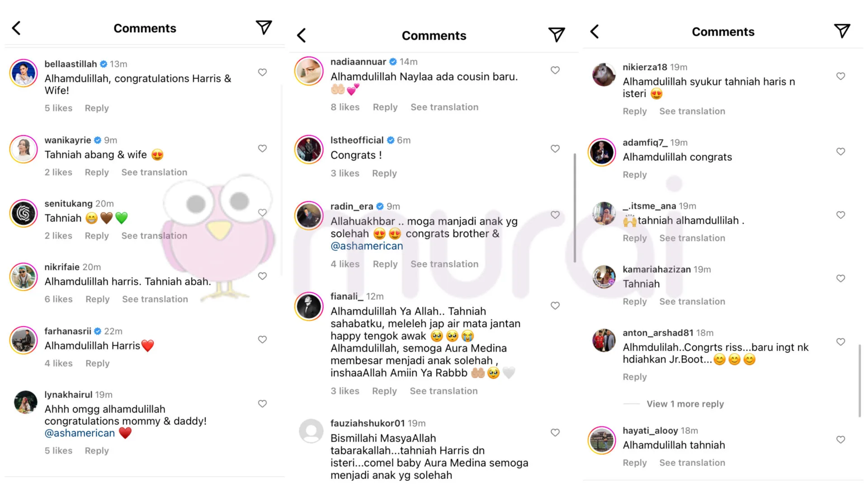Open @ashamerican mention in lynakhairul's comment
Viewport: 868px width, 488px height.
(x=80, y=433)
